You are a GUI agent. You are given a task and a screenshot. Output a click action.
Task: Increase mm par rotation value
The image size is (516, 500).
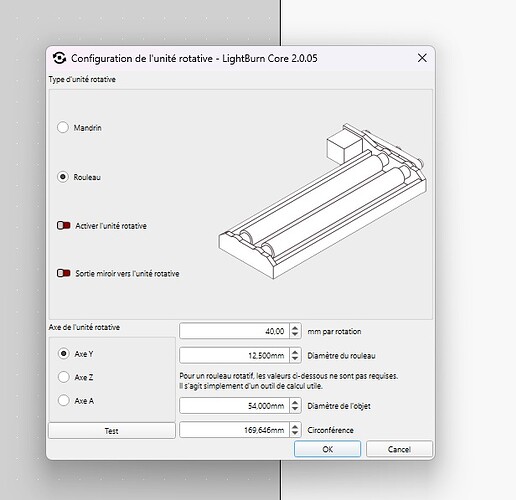[x=295, y=327]
